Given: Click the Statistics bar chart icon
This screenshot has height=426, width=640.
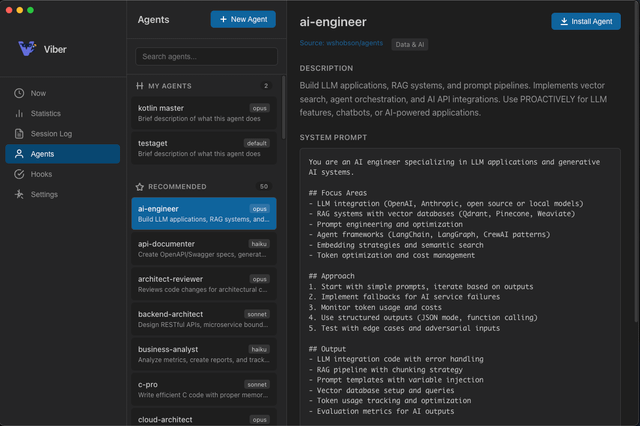Looking at the screenshot, I should 19,113.
